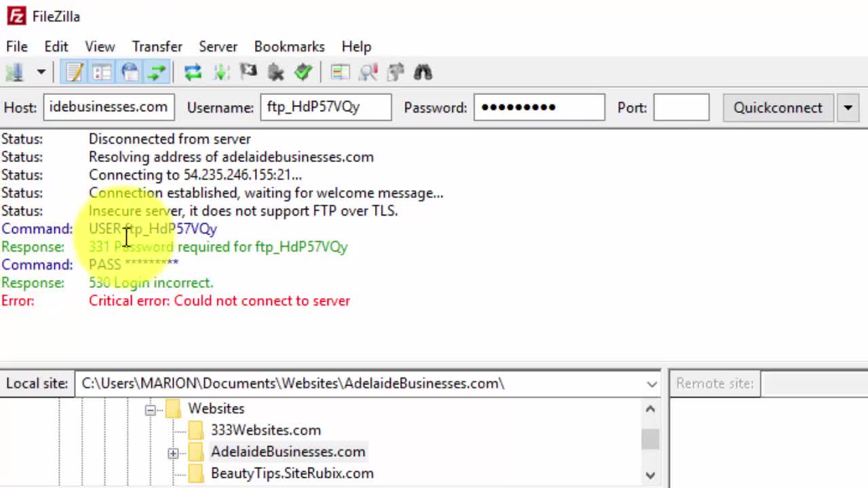Disconnect from the current server
The width and height of the screenshot is (868, 488).
click(x=276, y=72)
